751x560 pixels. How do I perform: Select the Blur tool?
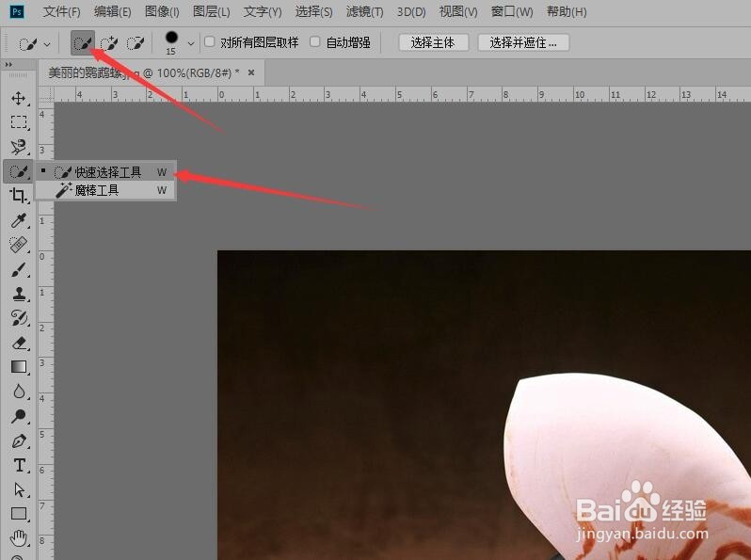pos(19,392)
